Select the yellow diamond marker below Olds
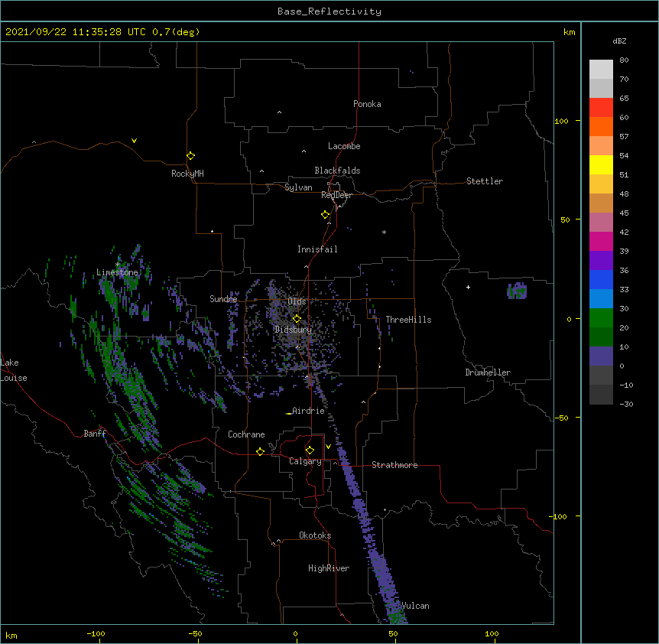Screen dimensions: 659x644 pyautogui.click(x=297, y=319)
